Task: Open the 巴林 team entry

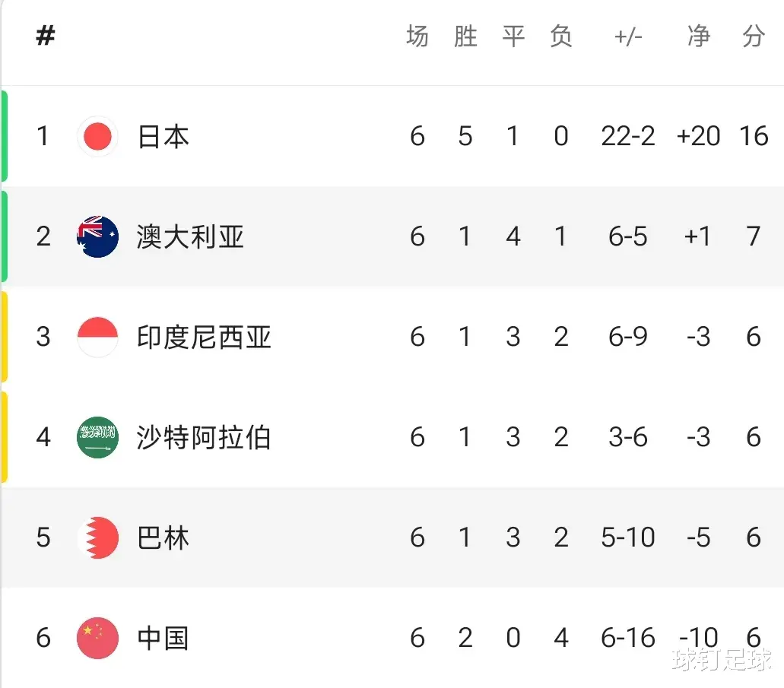Action: tap(163, 537)
